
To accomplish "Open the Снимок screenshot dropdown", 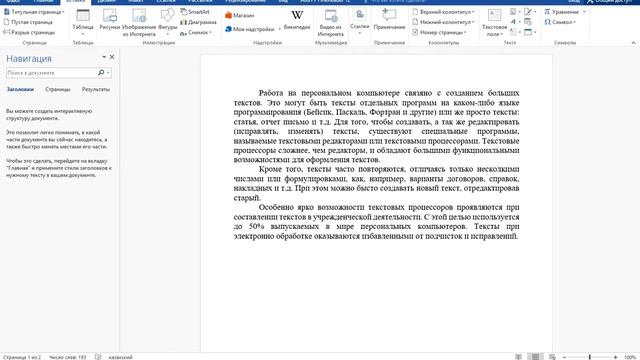I will [196, 32].
